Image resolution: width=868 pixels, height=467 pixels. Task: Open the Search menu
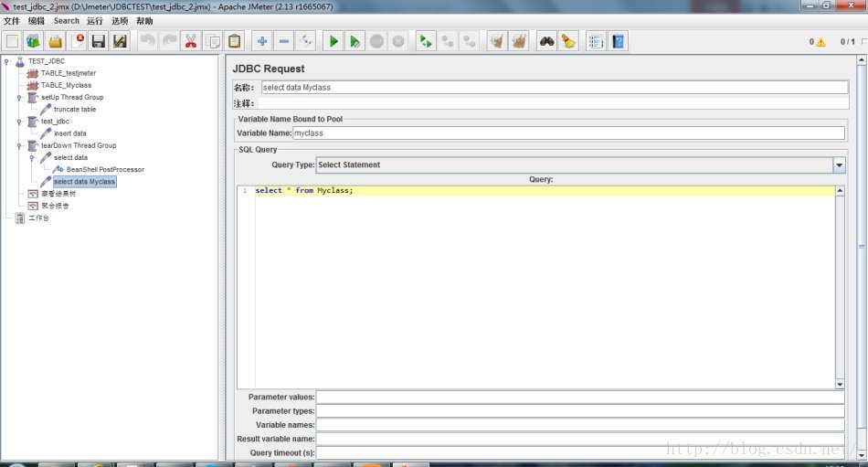click(x=67, y=21)
